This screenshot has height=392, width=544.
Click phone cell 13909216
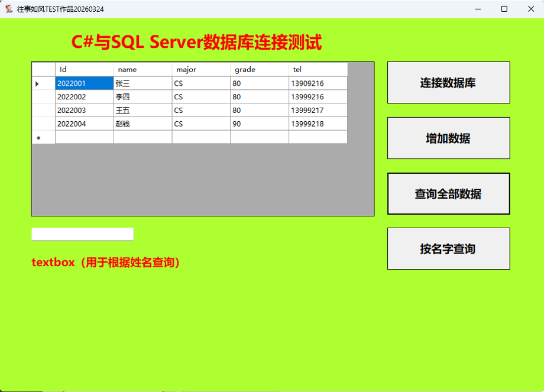coord(318,83)
